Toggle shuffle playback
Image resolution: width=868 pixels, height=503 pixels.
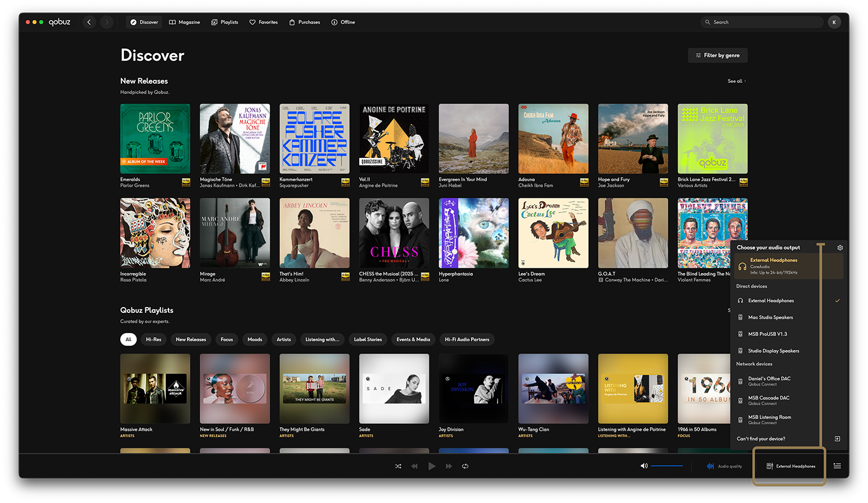398,466
